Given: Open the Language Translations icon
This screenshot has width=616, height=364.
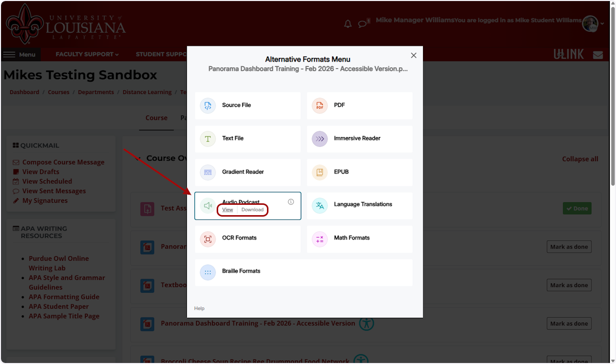Looking at the screenshot, I should [x=320, y=205].
